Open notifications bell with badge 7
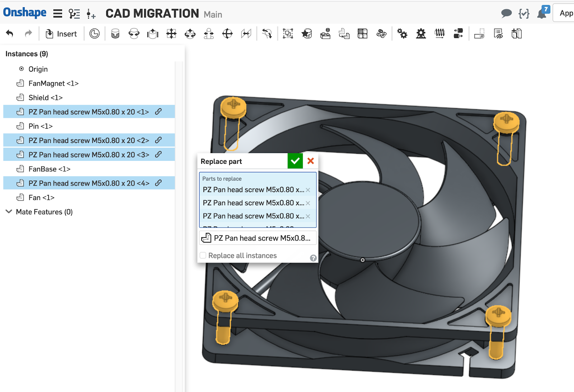574x392 pixels. 542,13
